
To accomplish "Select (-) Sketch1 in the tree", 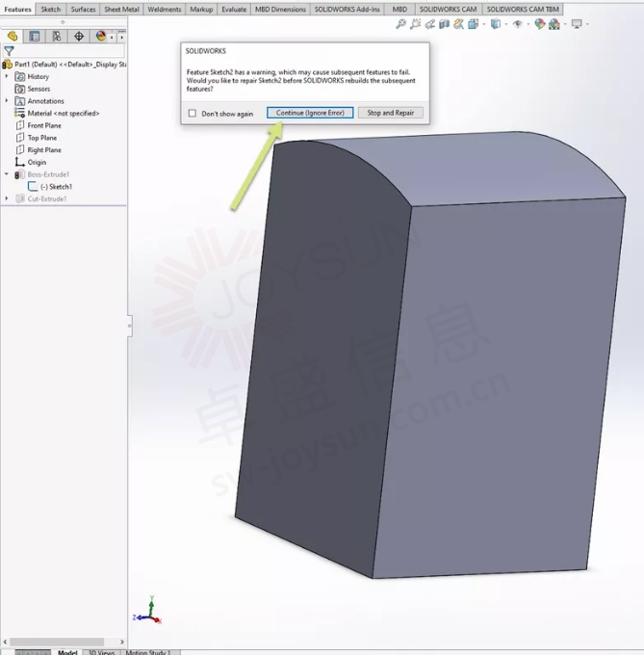I will (50, 187).
